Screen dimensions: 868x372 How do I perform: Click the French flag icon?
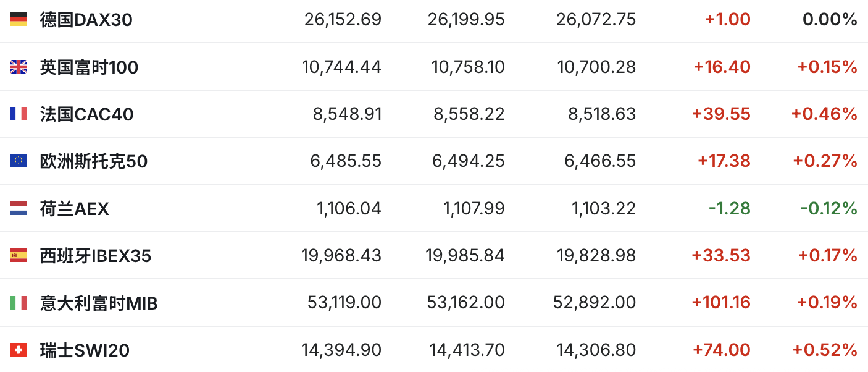(19, 114)
